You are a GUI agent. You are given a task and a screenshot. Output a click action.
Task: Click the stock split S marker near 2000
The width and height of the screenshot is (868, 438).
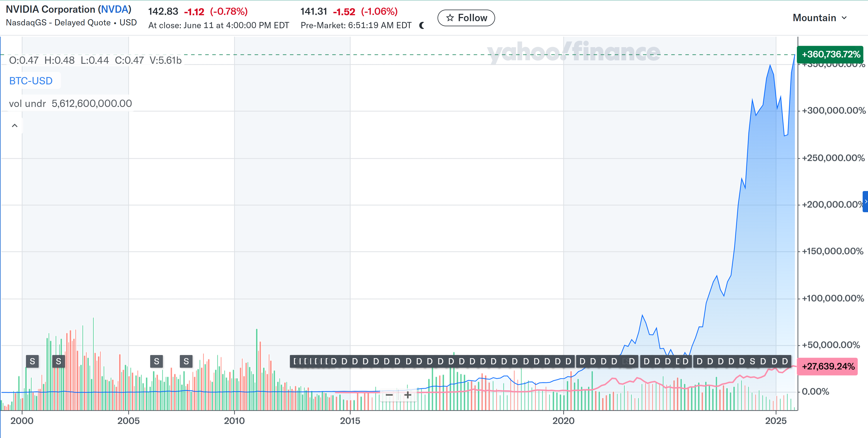[32, 362]
